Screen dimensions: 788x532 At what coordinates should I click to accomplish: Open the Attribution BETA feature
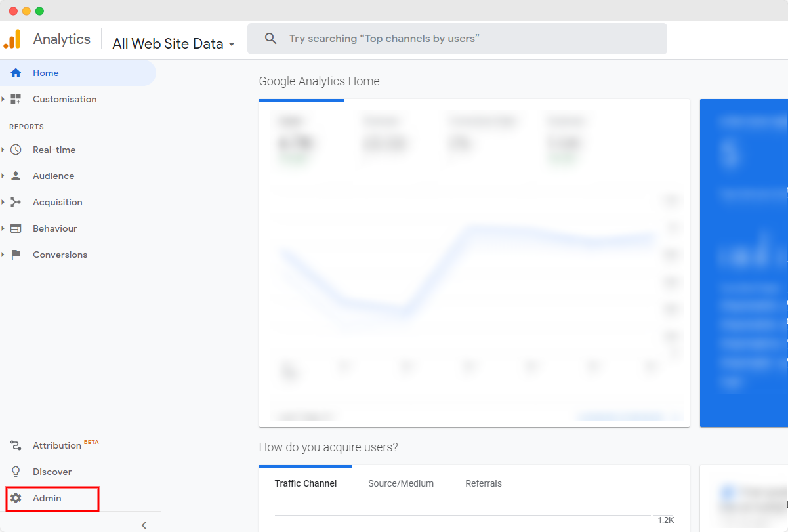coord(59,445)
